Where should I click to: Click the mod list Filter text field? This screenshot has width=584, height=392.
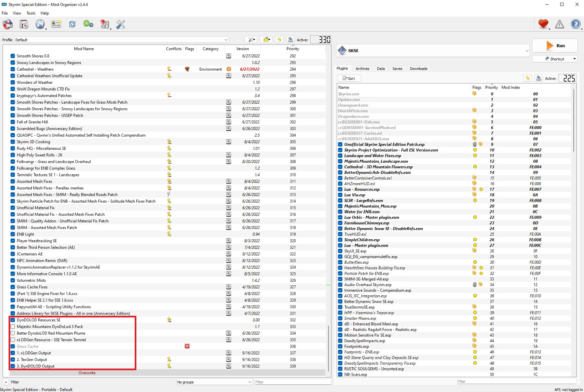[x=293, y=382]
